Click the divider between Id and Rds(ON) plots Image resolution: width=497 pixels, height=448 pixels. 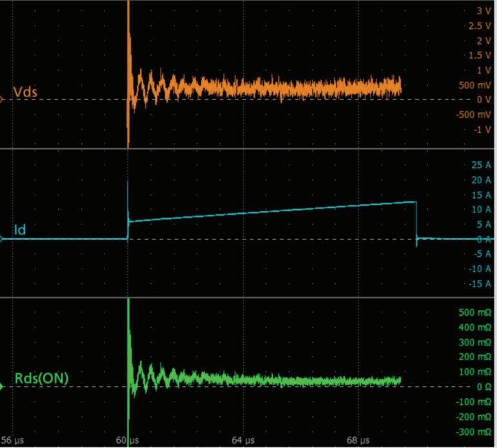coord(249,298)
